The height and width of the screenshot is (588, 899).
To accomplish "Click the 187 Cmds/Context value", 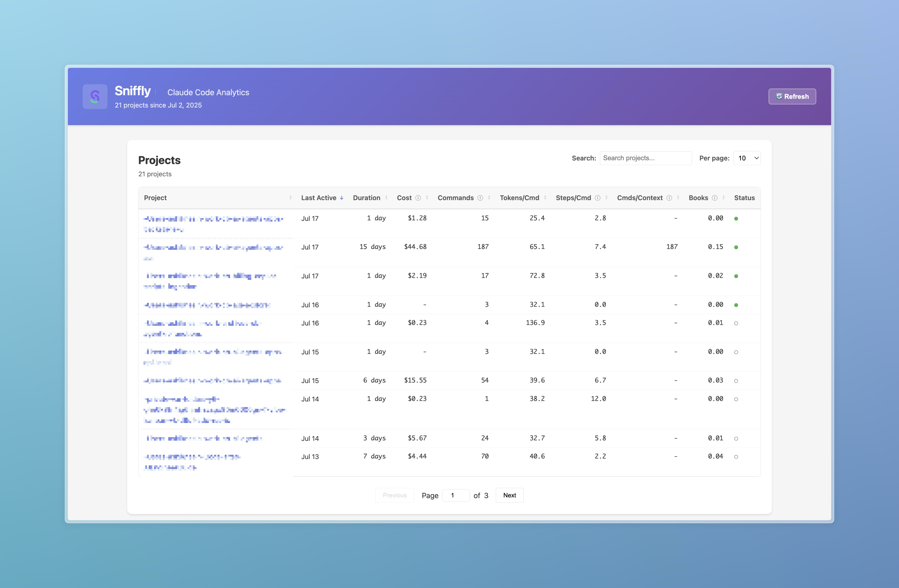I will tap(672, 247).
